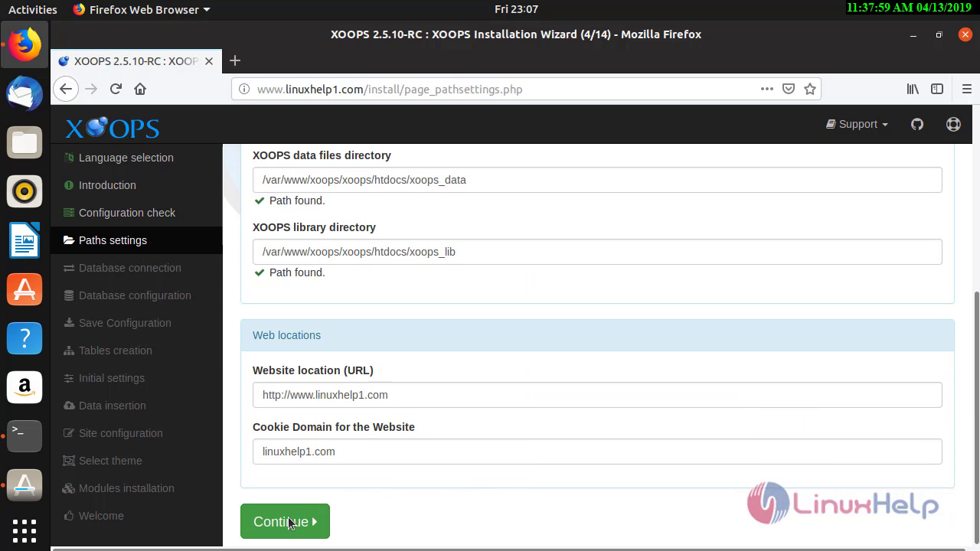Open the Library view icon
The image size is (980, 551).
tap(913, 89)
